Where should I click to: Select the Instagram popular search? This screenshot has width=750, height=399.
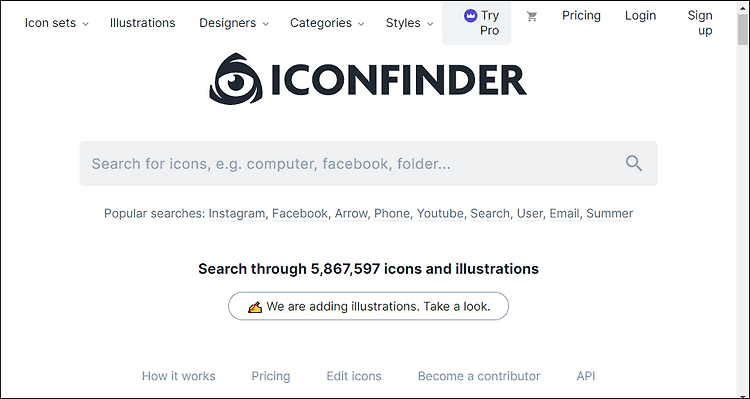coord(237,213)
